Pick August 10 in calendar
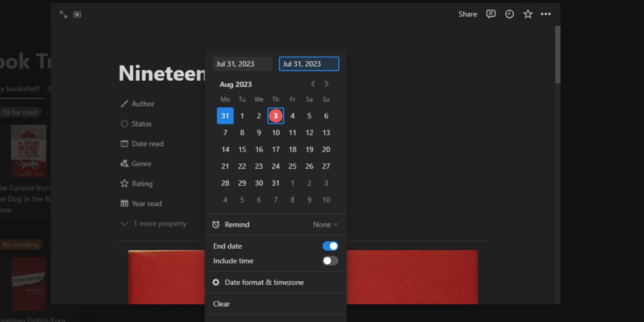Viewport: 644px width, 322px height. coord(276,133)
